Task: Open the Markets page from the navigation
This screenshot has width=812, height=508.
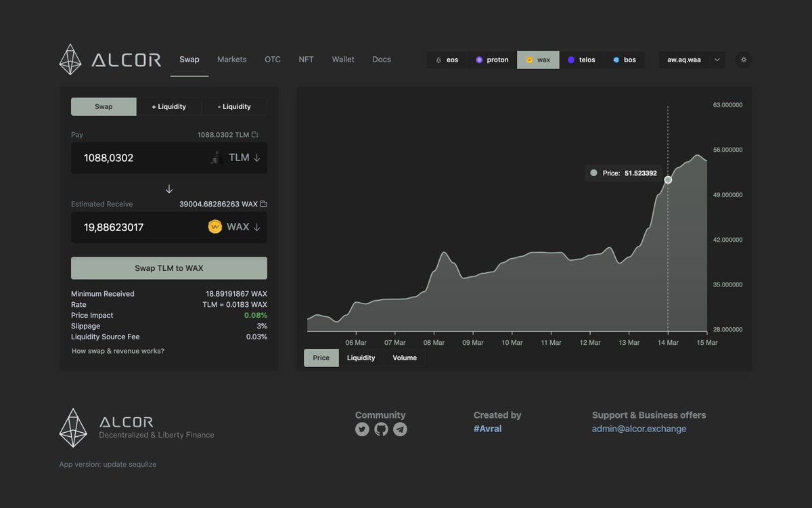Action: pyautogui.click(x=231, y=60)
